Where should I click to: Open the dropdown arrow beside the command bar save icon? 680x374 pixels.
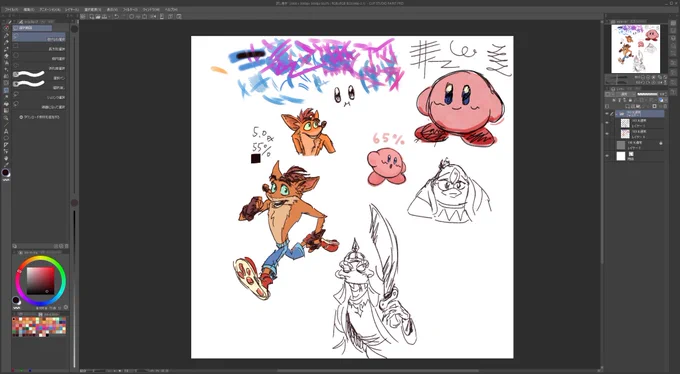[x=110, y=16]
